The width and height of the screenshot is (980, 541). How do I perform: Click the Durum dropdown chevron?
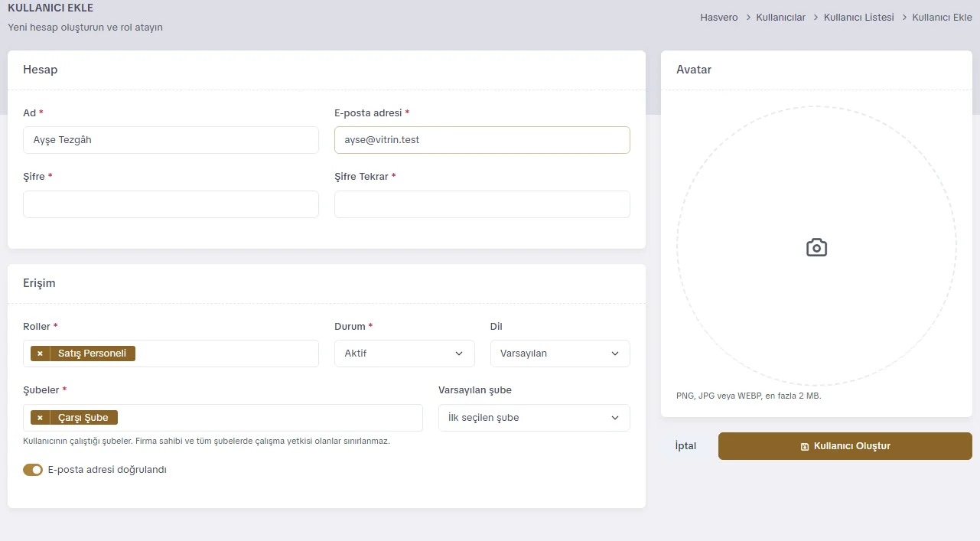(x=459, y=354)
